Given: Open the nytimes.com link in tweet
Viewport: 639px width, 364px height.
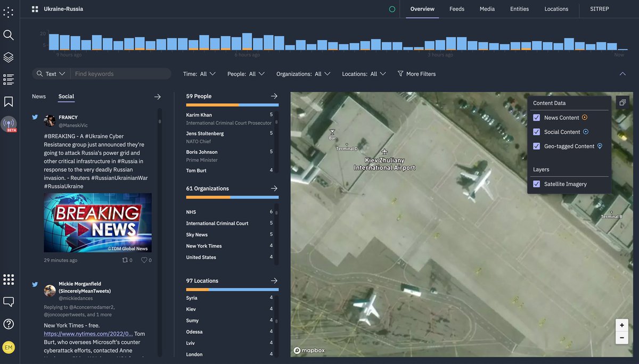Looking at the screenshot, I should tap(88, 334).
